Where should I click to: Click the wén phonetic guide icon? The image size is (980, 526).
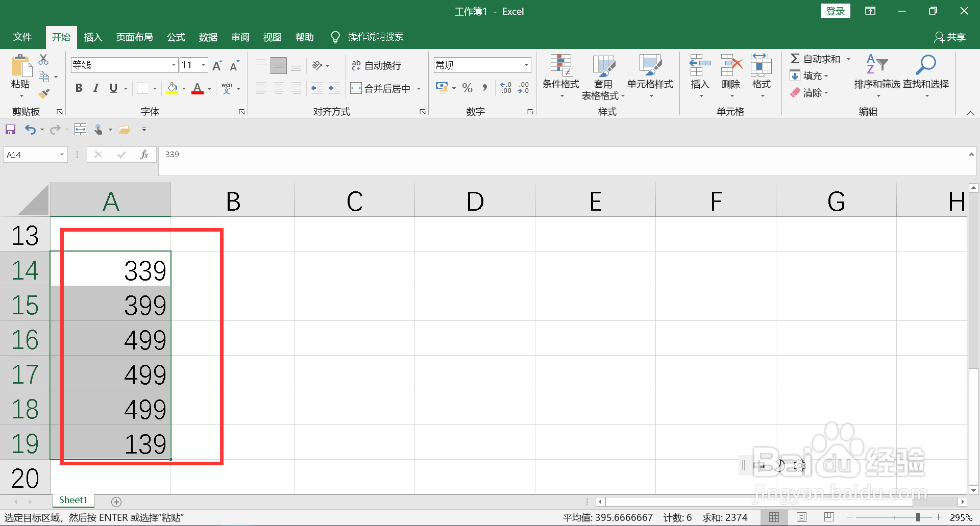[227, 88]
